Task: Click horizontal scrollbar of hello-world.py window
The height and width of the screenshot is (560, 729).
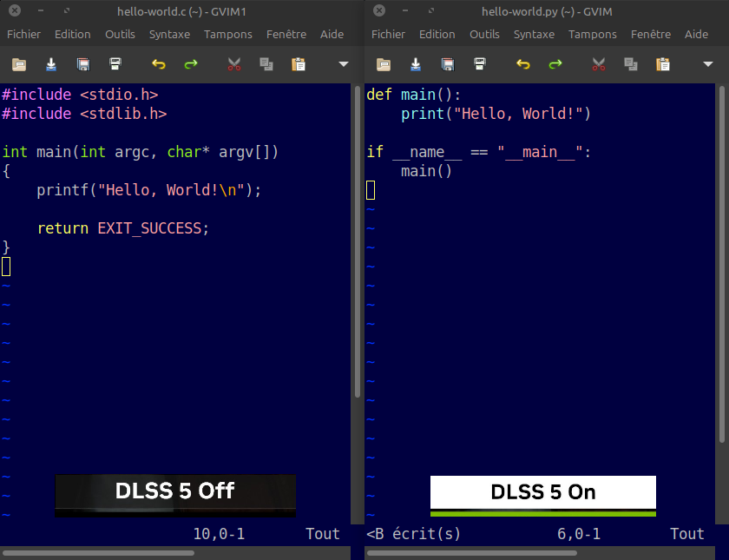Action: tap(472, 553)
